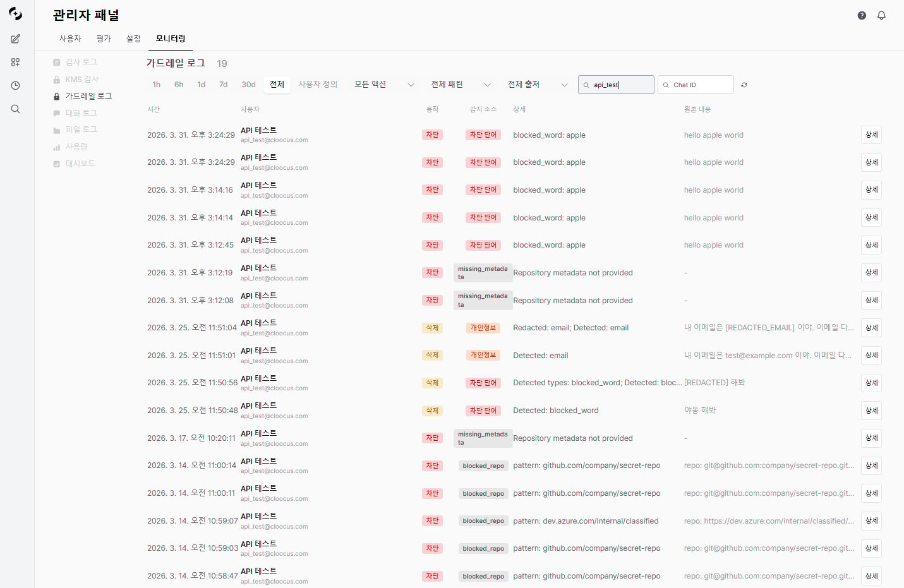The image size is (904, 588).
Task: Click the magnifier icon in api_test search box
Action: pos(586,85)
